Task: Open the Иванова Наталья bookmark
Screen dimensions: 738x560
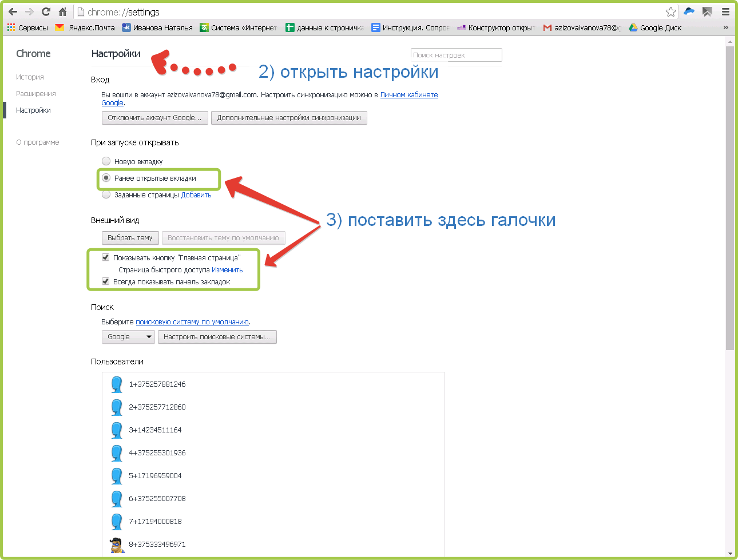Action: [157, 27]
